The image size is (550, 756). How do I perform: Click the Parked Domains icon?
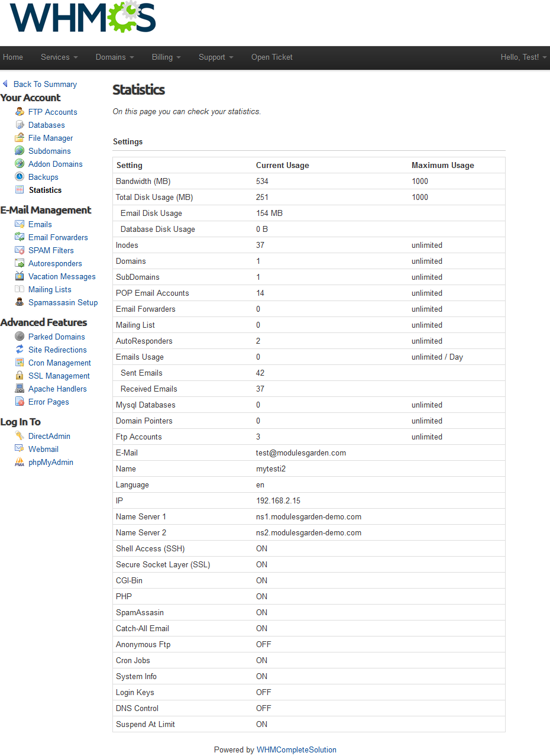click(20, 337)
